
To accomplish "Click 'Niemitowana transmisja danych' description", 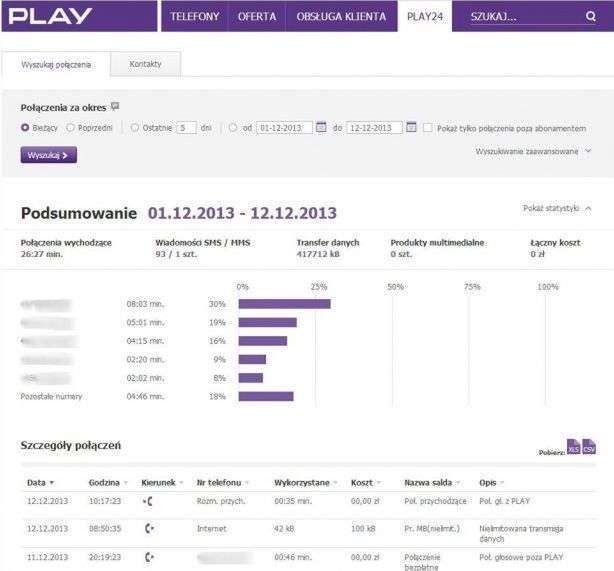I will (521, 533).
